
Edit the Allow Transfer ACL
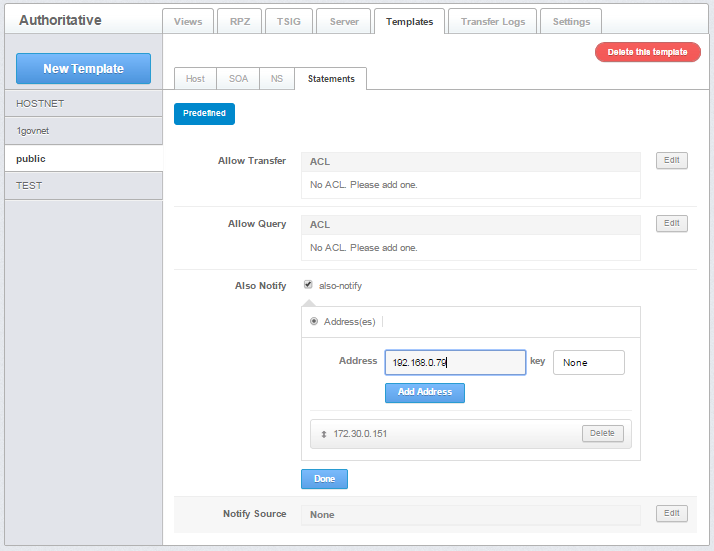point(672,160)
